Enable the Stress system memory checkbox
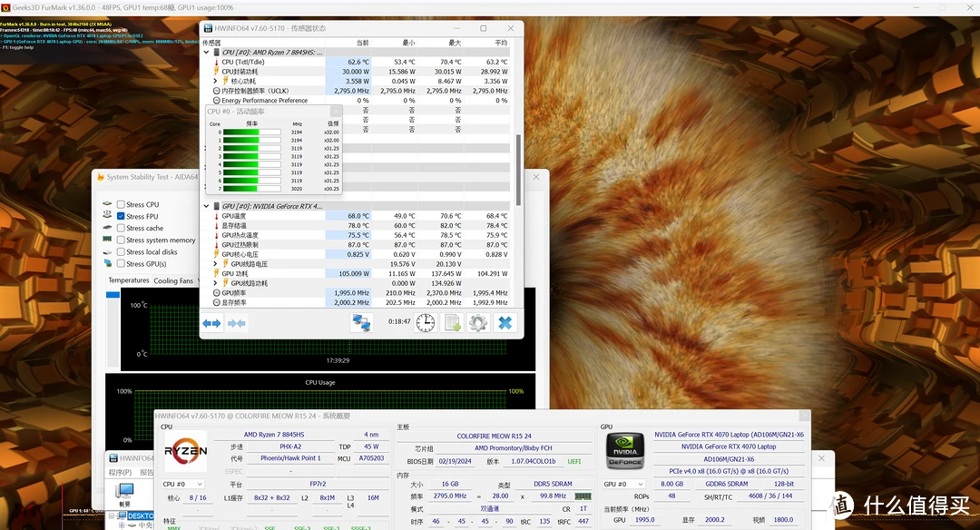The width and height of the screenshot is (980, 530). (x=121, y=240)
